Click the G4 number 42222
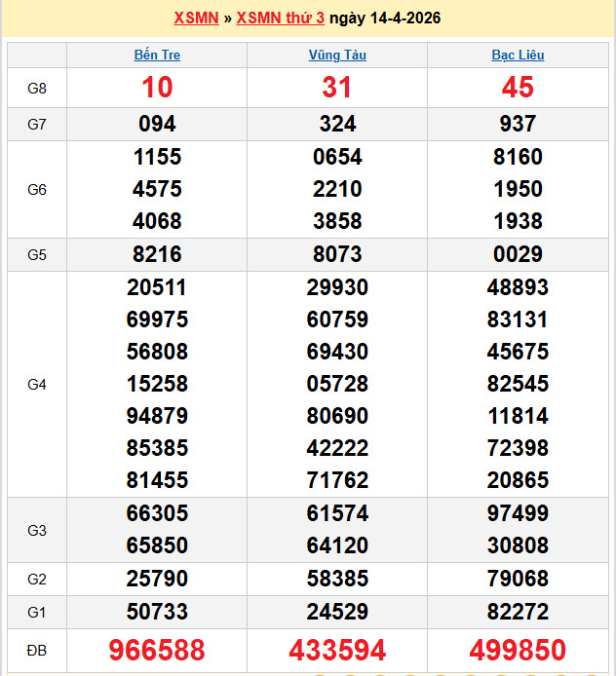616x676 pixels. pyautogui.click(x=337, y=448)
